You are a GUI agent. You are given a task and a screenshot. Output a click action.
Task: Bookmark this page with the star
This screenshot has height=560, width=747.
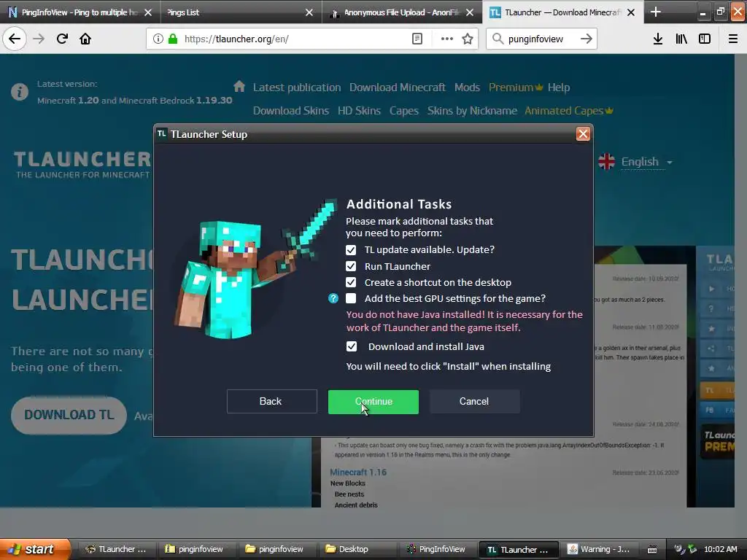pos(468,39)
